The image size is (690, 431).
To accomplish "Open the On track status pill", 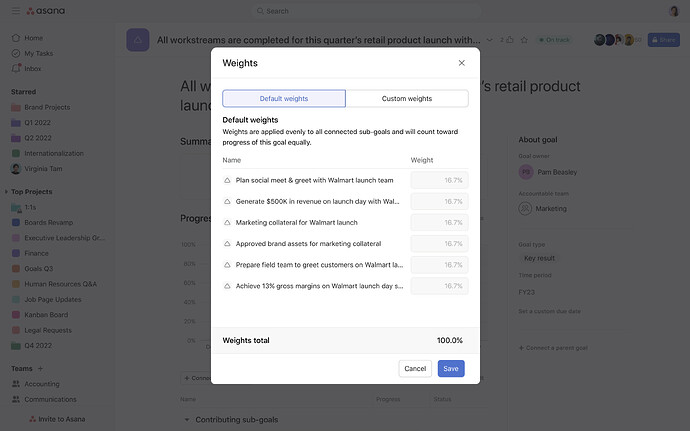I will 554,40.
